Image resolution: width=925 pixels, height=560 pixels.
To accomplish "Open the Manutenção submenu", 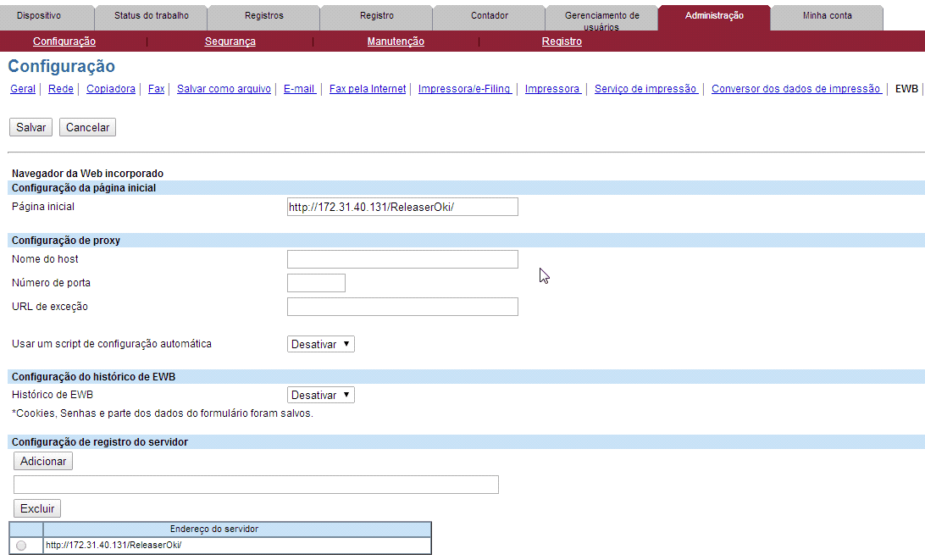I will tap(396, 42).
